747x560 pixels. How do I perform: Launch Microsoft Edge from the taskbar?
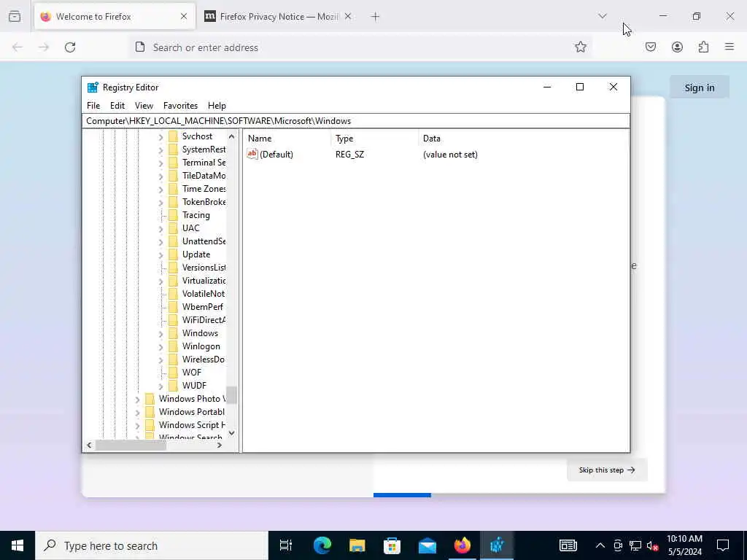tap(322, 545)
